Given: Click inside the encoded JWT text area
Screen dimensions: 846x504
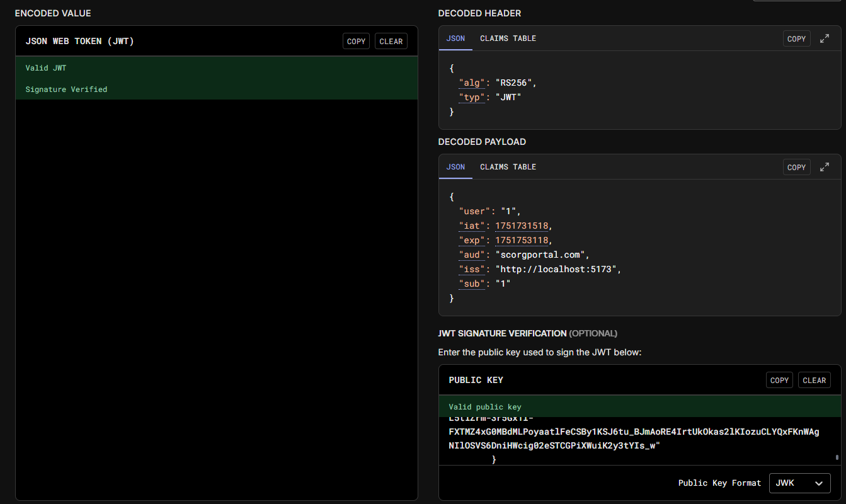Looking at the screenshot, I should coord(217,299).
